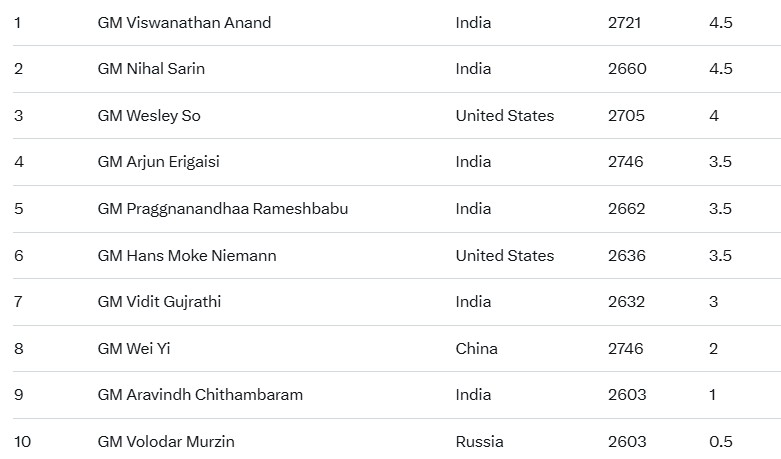The height and width of the screenshot is (459, 781).
Task: Select score 0.5 in the last row
Action: point(720,441)
